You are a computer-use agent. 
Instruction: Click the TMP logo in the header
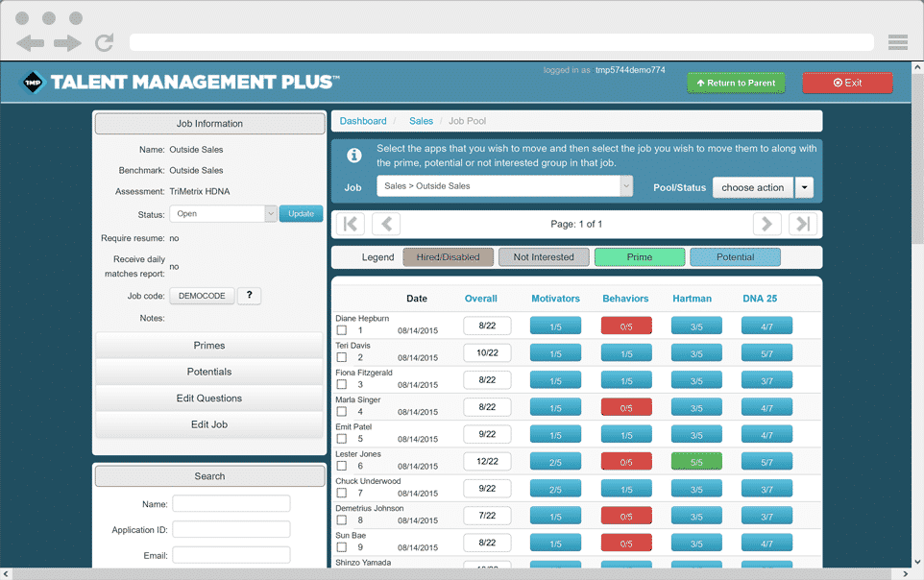[35, 82]
